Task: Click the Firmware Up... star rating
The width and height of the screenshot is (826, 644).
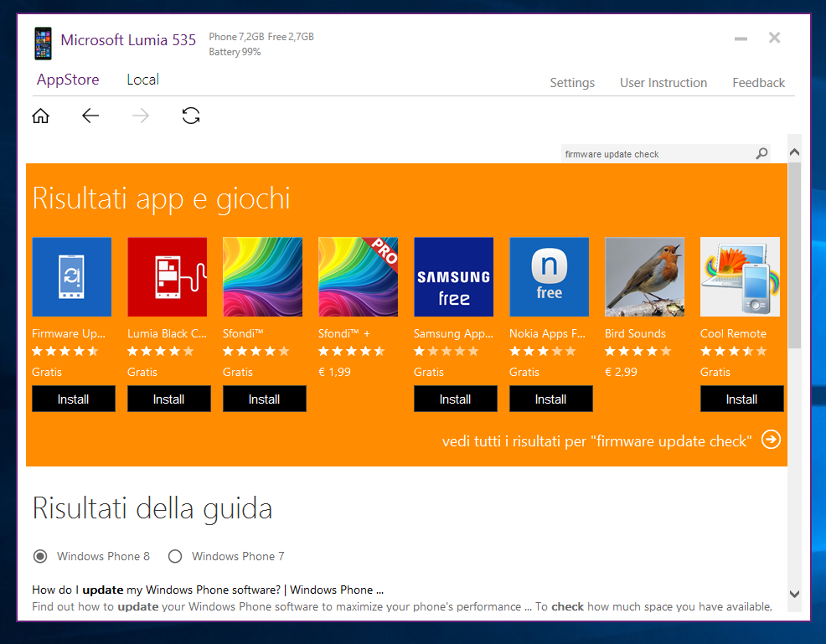Action: click(65, 351)
